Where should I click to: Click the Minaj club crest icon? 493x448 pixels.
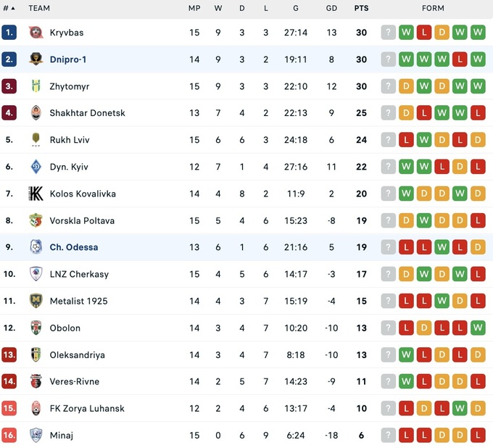tap(36, 435)
